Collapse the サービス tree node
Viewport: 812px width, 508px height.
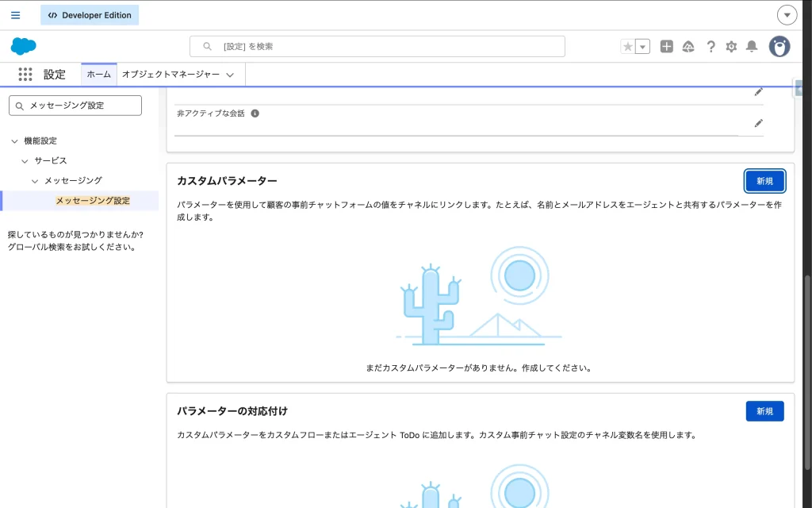coord(25,161)
